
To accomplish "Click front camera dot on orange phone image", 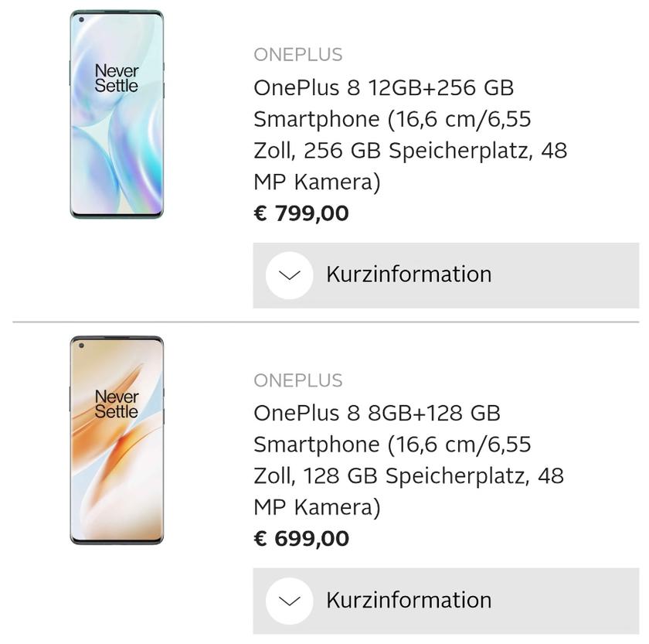I will (x=81, y=346).
